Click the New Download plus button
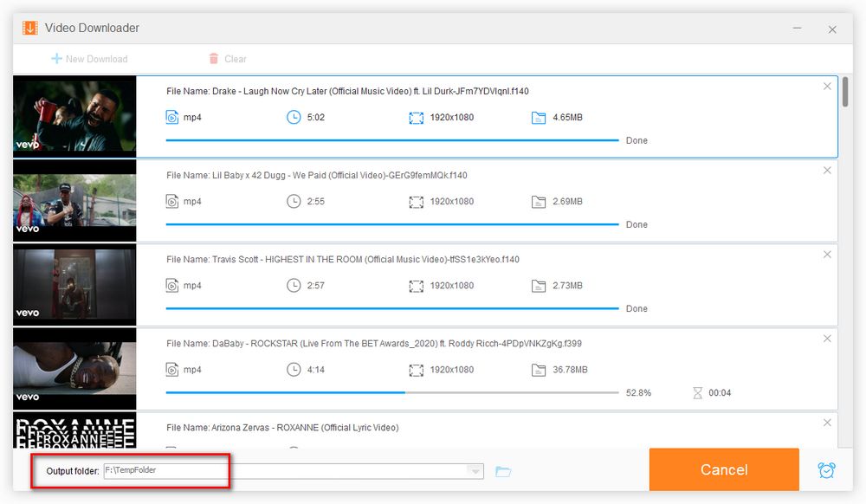Image resolution: width=866 pixels, height=504 pixels. (x=89, y=59)
